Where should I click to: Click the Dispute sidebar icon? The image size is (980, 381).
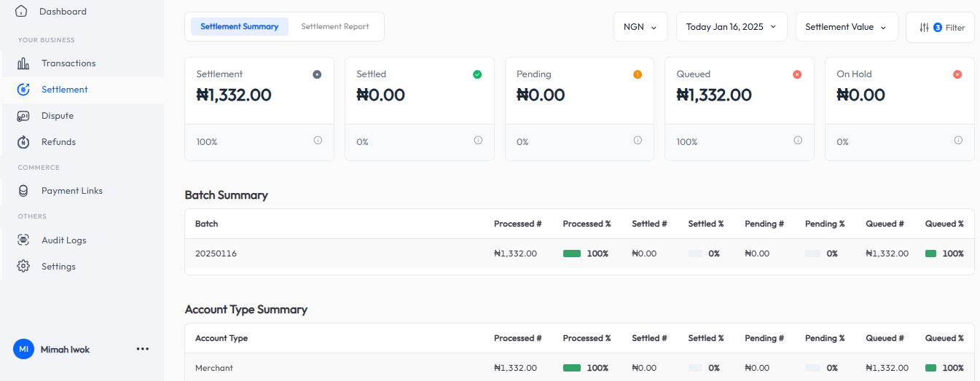23,116
